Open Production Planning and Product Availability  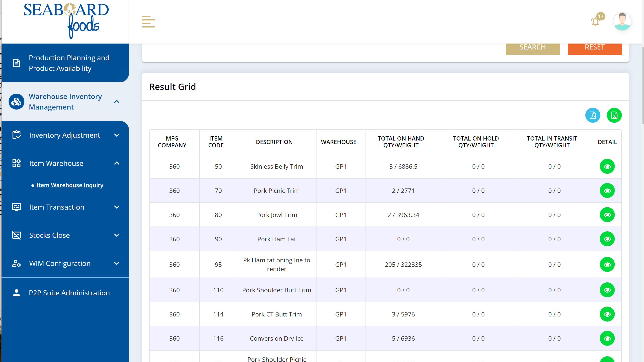point(69,63)
